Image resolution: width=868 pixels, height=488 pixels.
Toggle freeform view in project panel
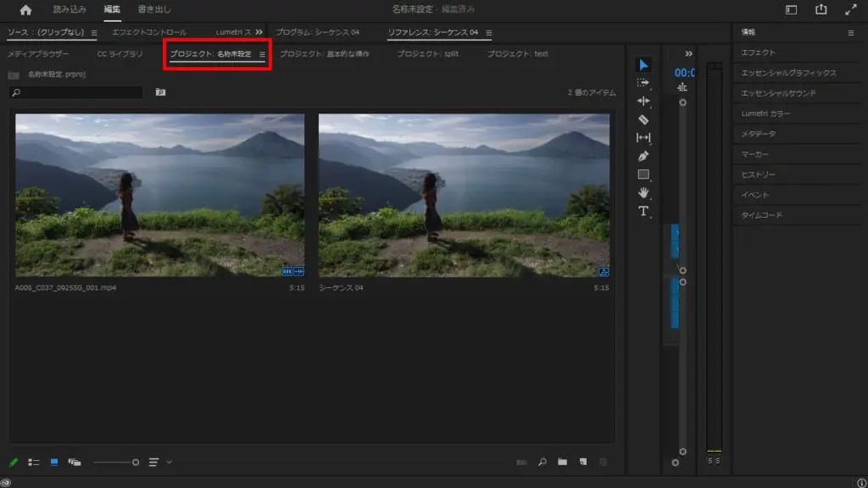(x=75, y=462)
